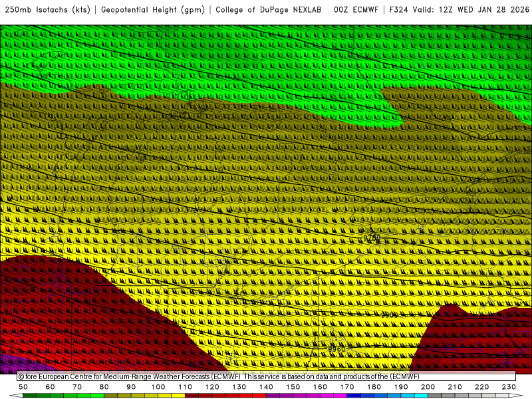Click the color bar label '200'
Viewport: 532px width, 399px height.
(428, 387)
